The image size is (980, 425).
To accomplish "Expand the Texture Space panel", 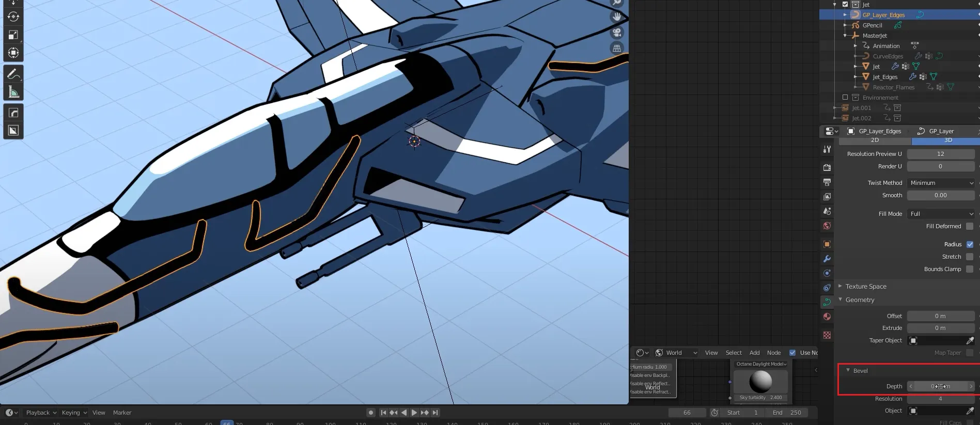I will click(865, 287).
